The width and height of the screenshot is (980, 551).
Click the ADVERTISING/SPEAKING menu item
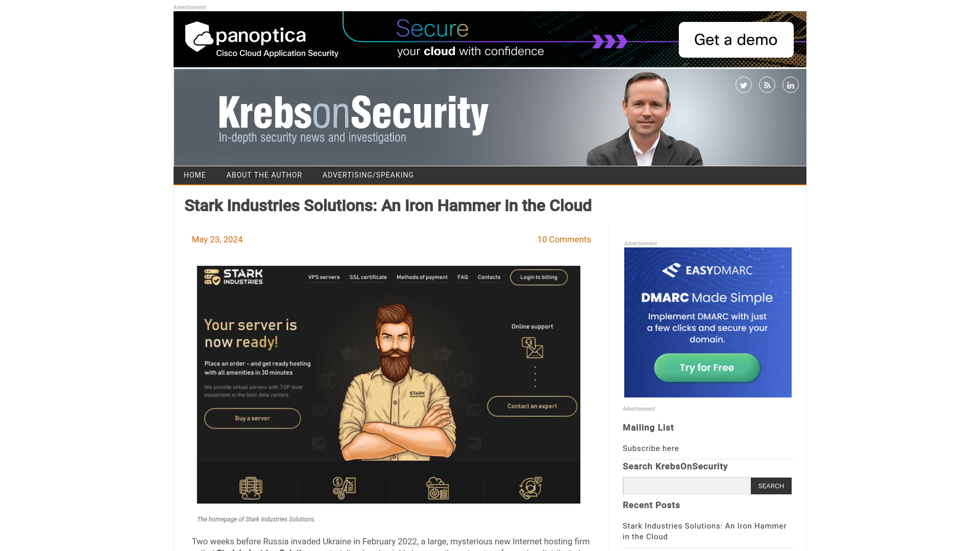(368, 175)
